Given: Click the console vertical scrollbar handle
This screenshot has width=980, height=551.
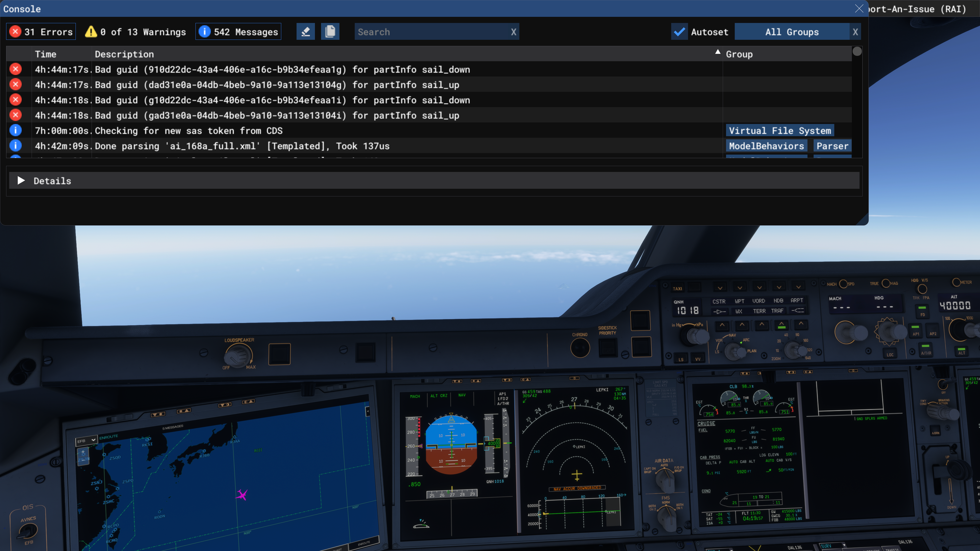Looking at the screenshot, I should pyautogui.click(x=857, y=51).
